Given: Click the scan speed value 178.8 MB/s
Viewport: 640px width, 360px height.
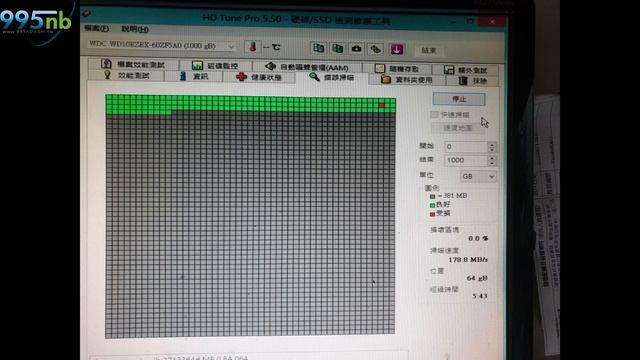Looking at the screenshot, I should [x=468, y=260].
